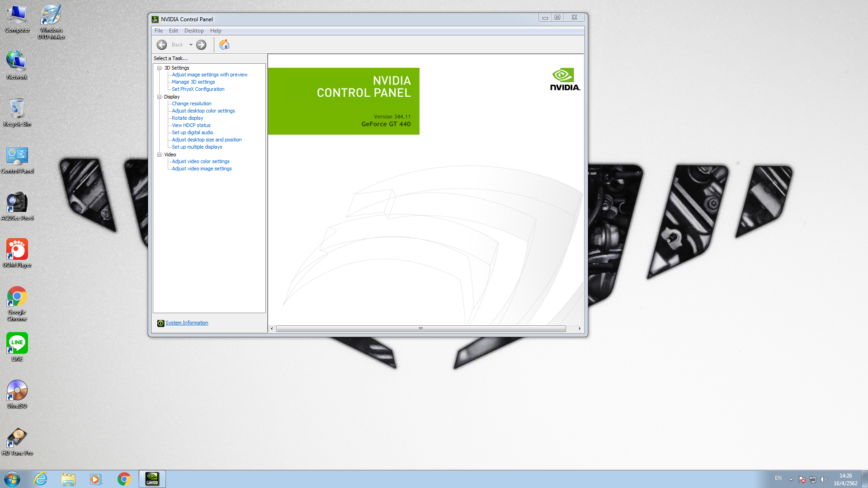
Task: Click the Display category label
Action: coord(172,97)
